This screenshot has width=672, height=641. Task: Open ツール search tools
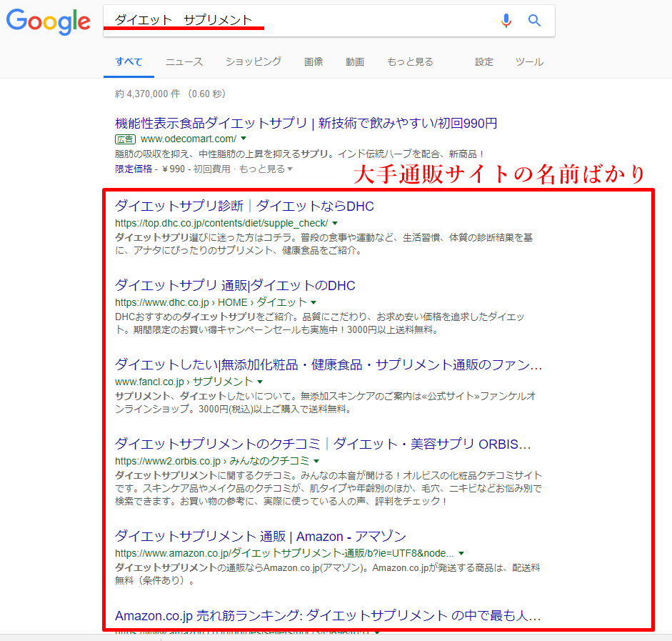point(529,61)
